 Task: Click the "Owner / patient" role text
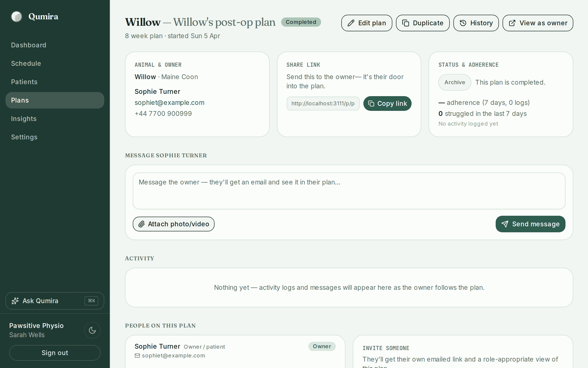(204, 347)
